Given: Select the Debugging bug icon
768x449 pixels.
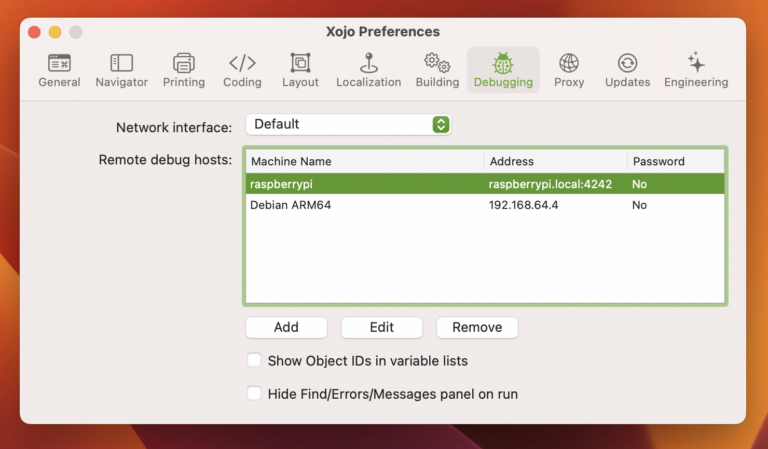Looking at the screenshot, I should click(503, 71).
